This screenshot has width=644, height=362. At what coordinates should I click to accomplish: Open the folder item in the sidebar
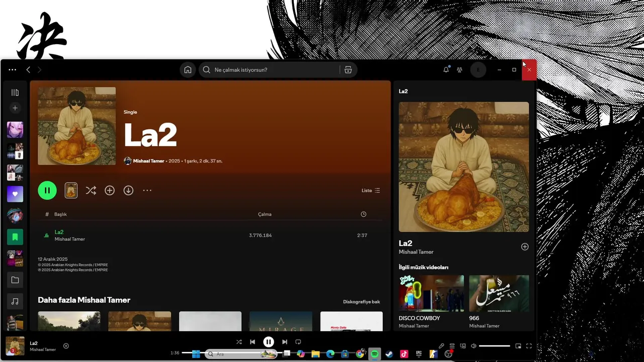(15, 280)
